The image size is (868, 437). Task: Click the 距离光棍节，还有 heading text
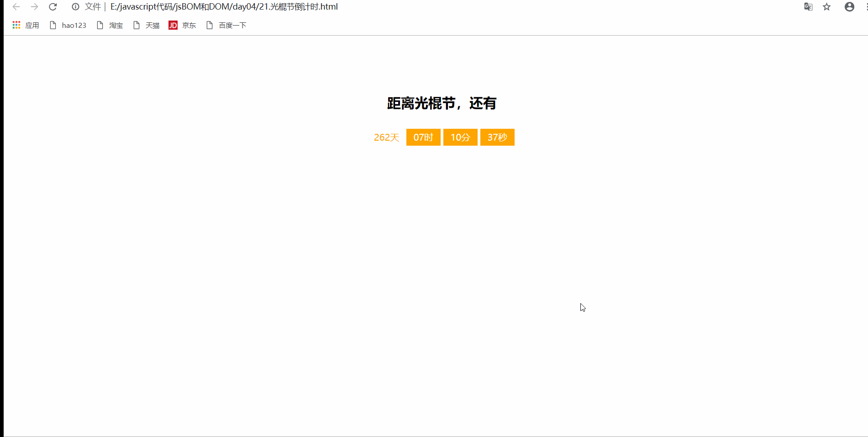442,103
